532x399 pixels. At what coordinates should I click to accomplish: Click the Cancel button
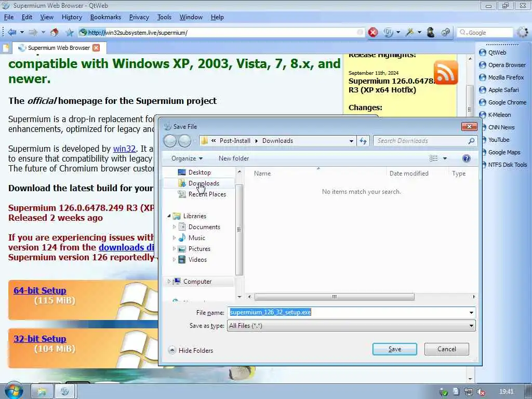tap(446, 349)
